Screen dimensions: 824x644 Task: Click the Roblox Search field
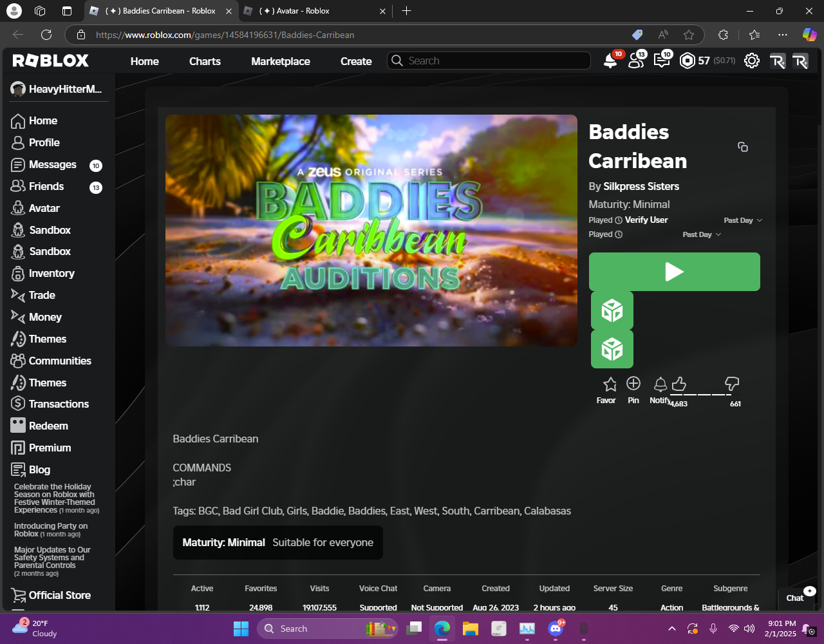pos(489,61)
